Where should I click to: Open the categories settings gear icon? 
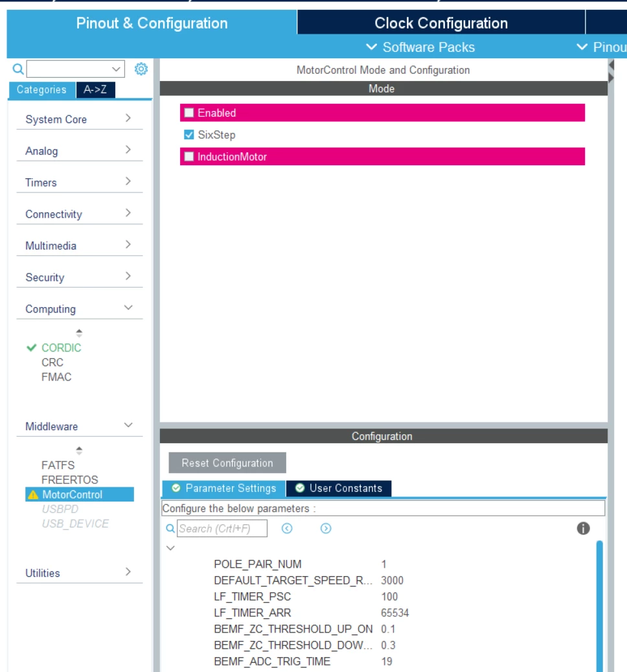coord(141,69)
